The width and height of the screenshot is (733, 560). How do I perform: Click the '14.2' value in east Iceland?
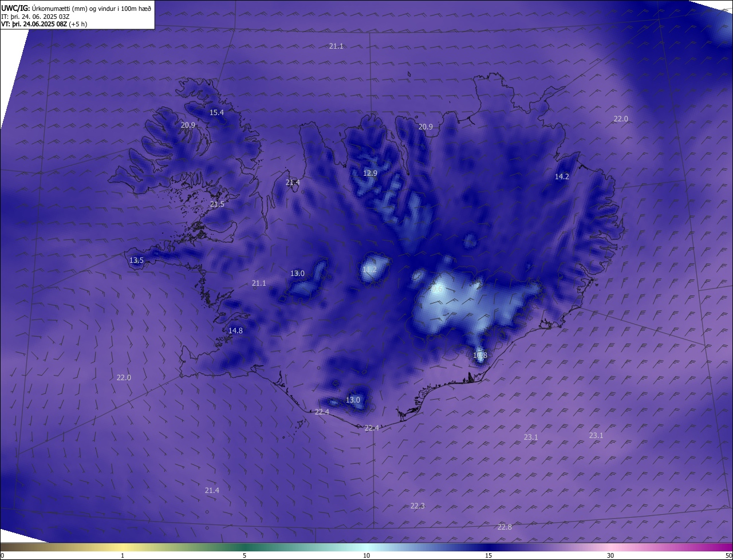click(562, 177)
